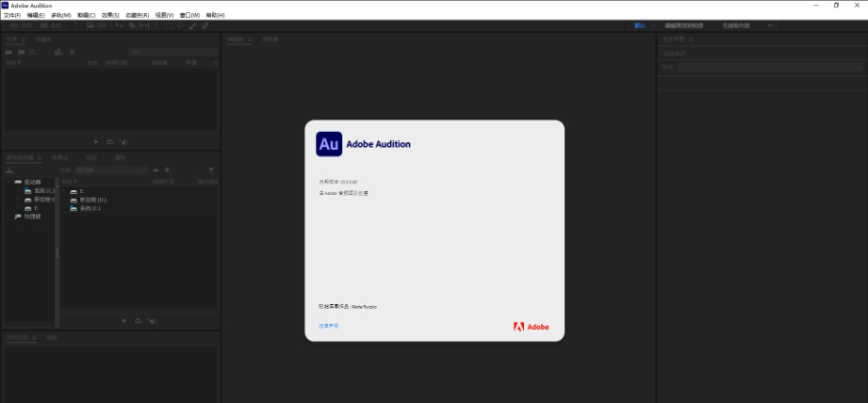The width and height of the screenshot is (868, 403).
Task: Switch to the 多轨 multitrack view
Action: [x=51, y=25]
